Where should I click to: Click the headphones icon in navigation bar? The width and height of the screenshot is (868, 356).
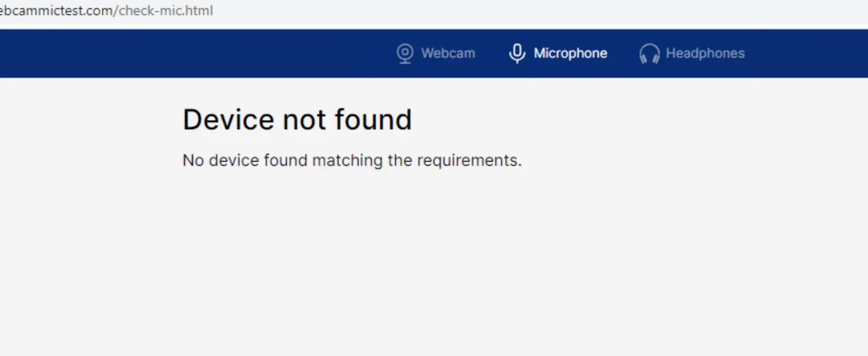[x=649, y=54]
